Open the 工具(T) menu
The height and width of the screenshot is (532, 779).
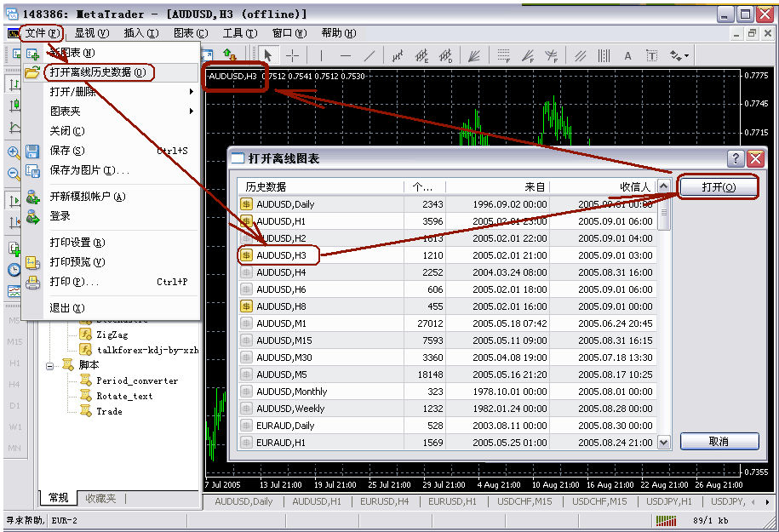pos(240,33)
